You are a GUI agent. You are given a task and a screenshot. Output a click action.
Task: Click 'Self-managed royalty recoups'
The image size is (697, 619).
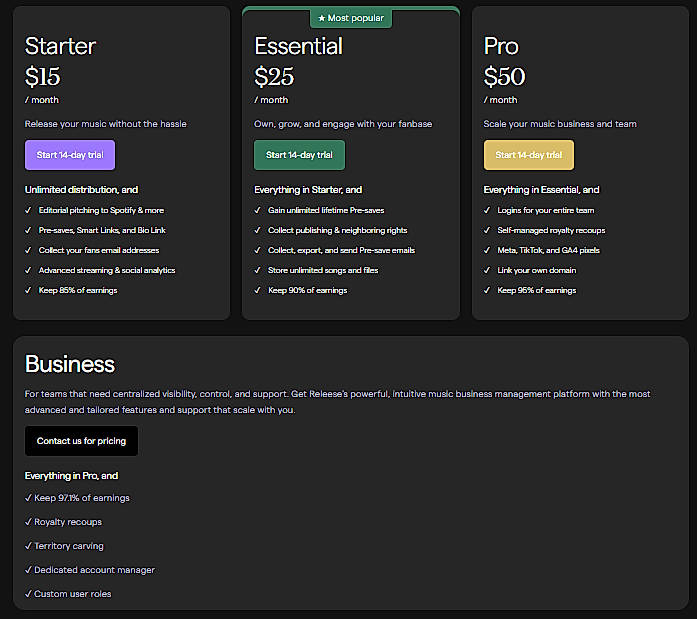[x=551, y=230]
